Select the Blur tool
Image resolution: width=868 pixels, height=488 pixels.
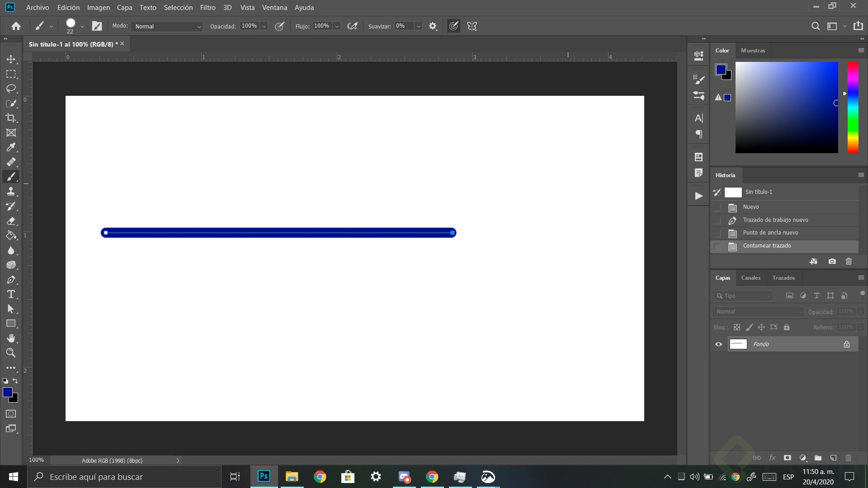[11, 250]
